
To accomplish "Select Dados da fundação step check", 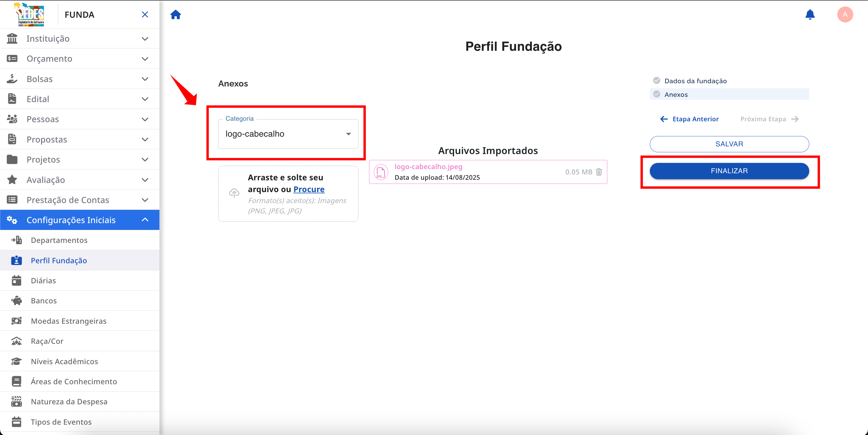I will tap(656, 81).
